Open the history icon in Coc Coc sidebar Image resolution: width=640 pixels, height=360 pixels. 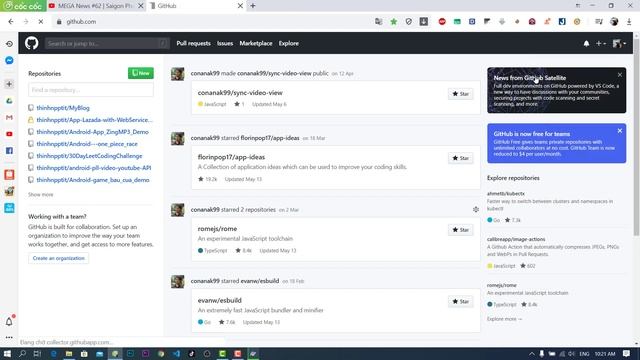(9, 44)
